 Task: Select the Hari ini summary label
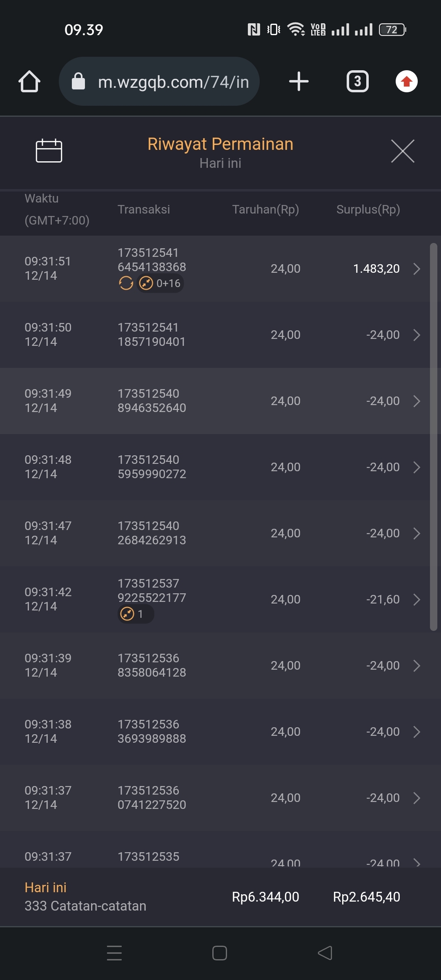coord(45,887)
